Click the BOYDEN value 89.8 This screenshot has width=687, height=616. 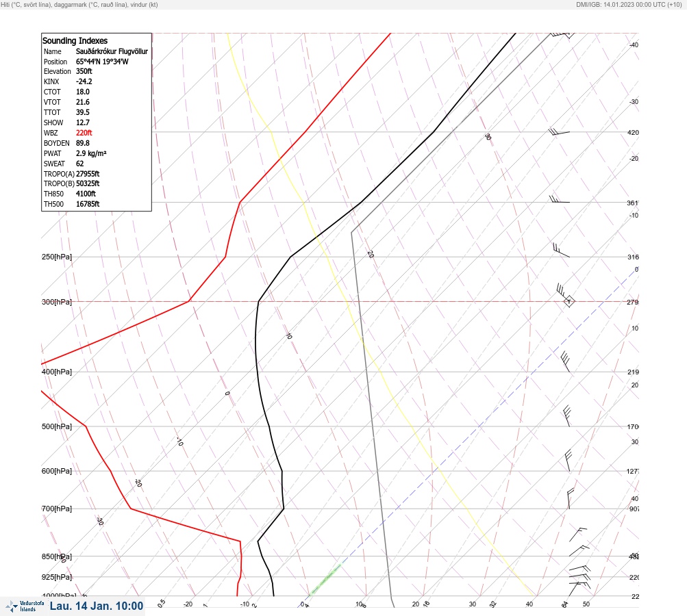coord(83,143)
